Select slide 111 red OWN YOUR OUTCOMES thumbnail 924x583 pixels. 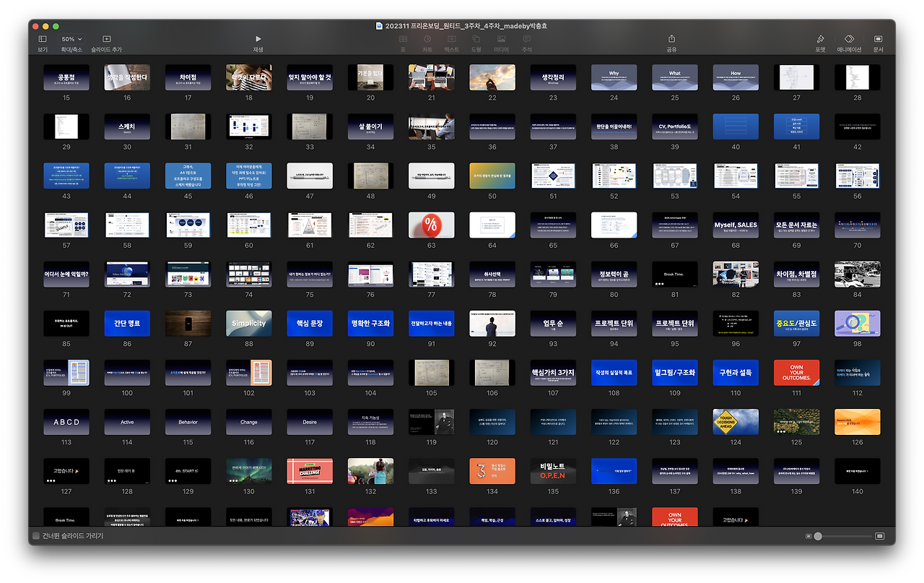coord(796,373)
